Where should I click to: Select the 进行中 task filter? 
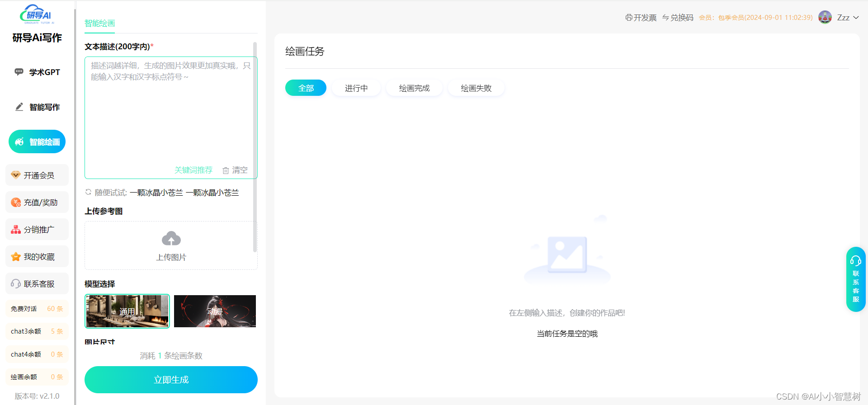pos(356,88)
